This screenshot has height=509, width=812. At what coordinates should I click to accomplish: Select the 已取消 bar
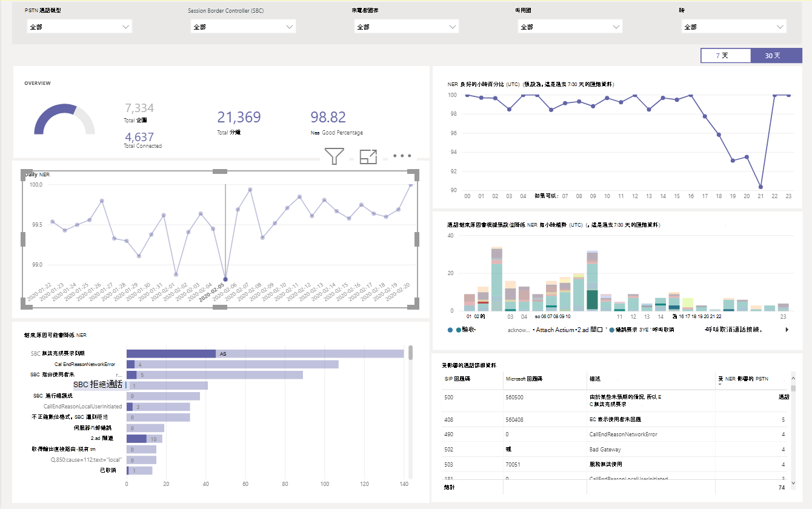point(139,471)
